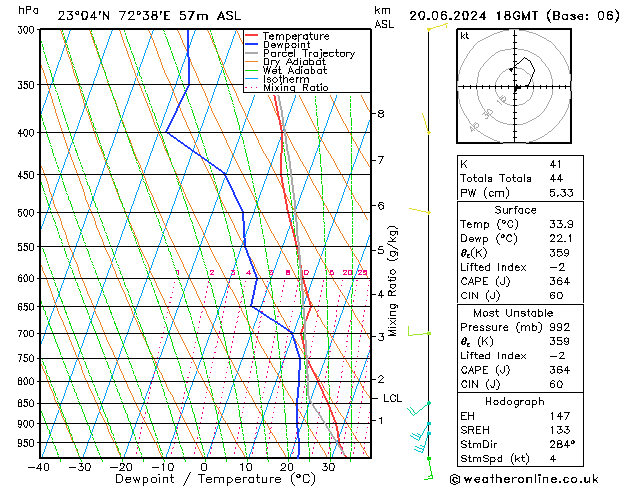The width and height of the screenshot is (629, 486).
Task: Click the Most Unstable 'Lifted Index' label
Action: [x=493, y=356]
